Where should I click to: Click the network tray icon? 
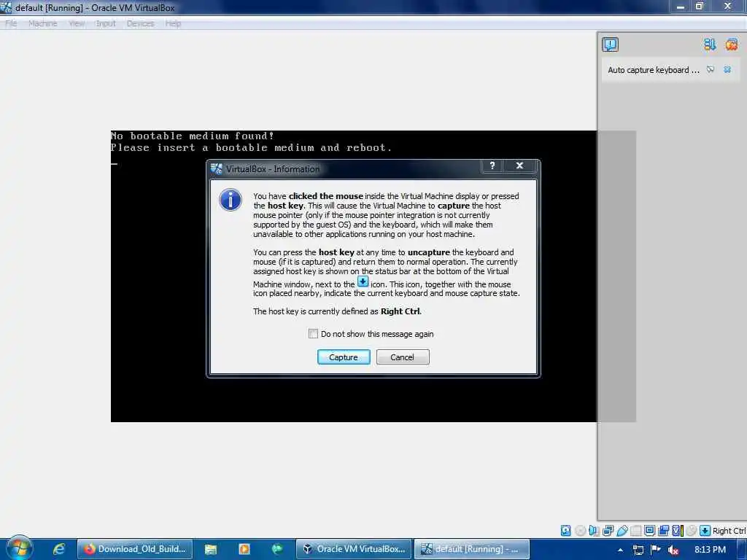coord(638,550)
